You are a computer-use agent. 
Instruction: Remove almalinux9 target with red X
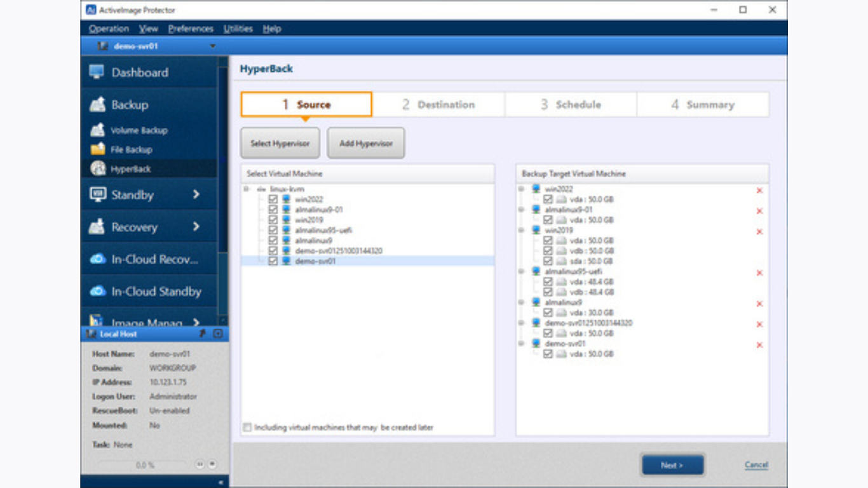pyautogui.click(x=759, y=304)
